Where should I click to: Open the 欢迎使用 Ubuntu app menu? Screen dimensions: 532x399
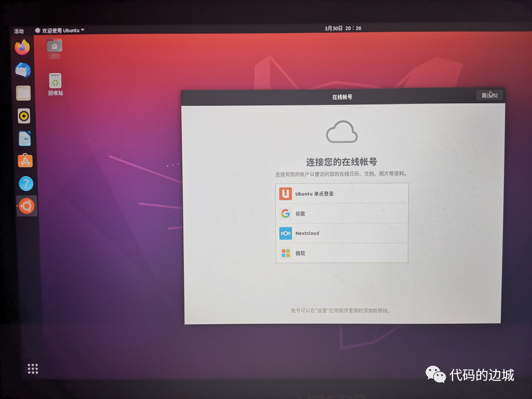click(x=59, y=30)
